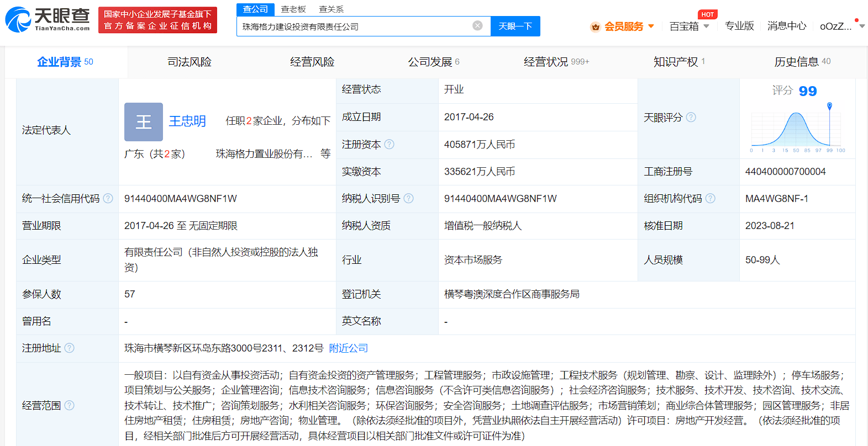Click help icon beside 统一社会信用代码
The image size is (868, 446).
108,198
